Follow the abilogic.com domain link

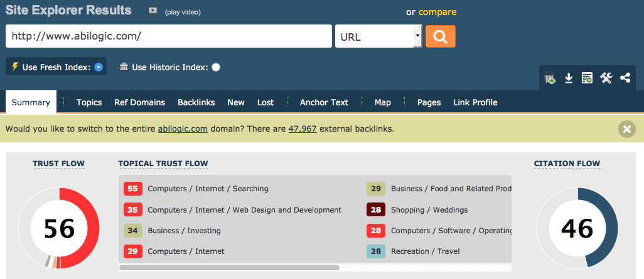tap(184, 129)
